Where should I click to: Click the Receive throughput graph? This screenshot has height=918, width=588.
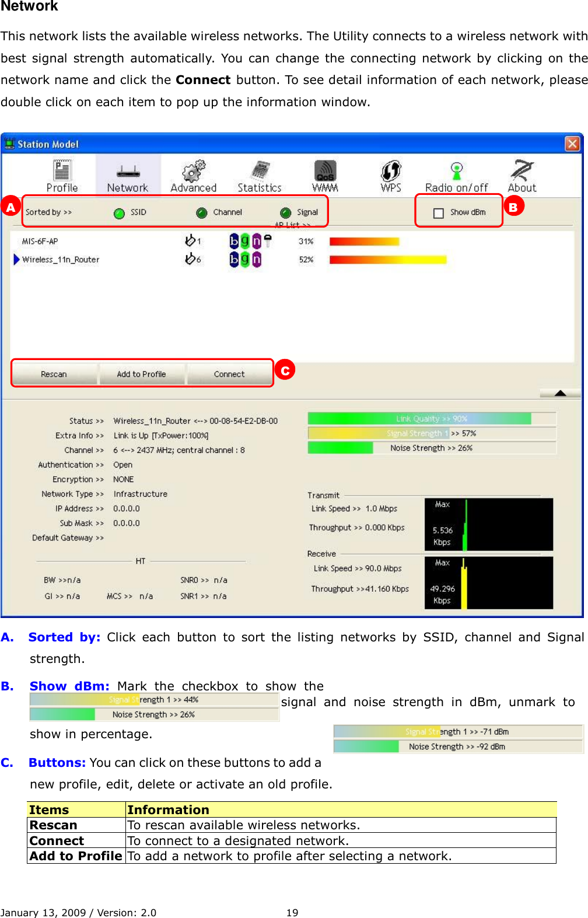(489, 582)
